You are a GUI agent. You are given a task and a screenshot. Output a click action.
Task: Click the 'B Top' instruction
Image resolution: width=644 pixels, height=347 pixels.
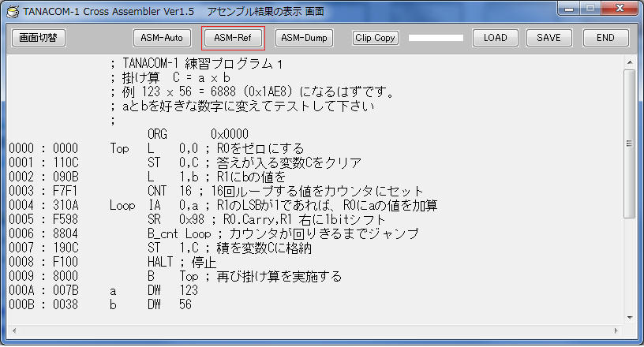173,276
